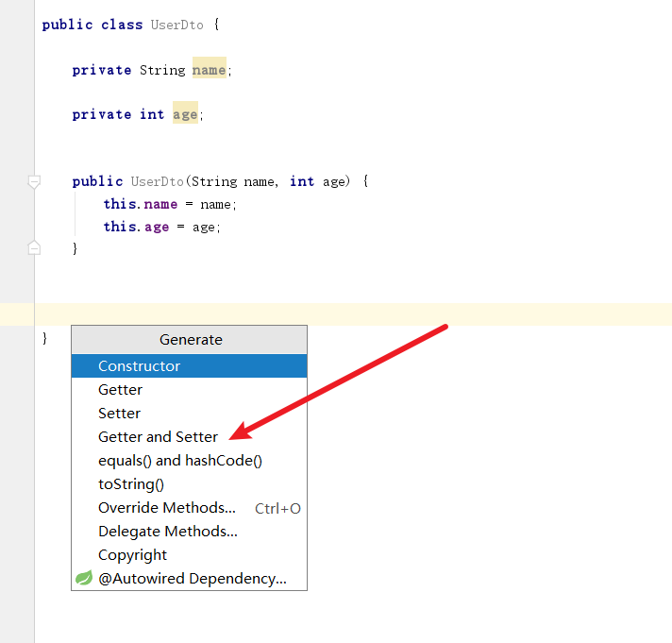
Task: Pick the Setter option
Action: [119, 414]
